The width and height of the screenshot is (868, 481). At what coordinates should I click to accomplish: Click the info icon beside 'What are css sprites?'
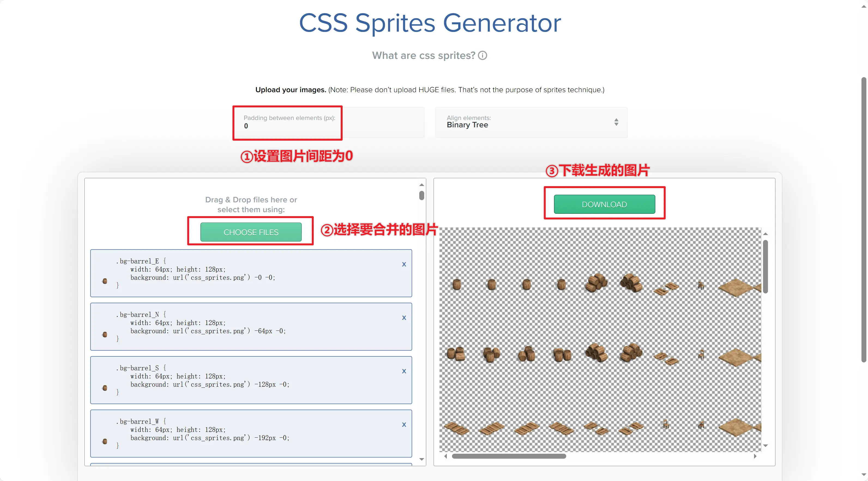(x=483, y=55)
